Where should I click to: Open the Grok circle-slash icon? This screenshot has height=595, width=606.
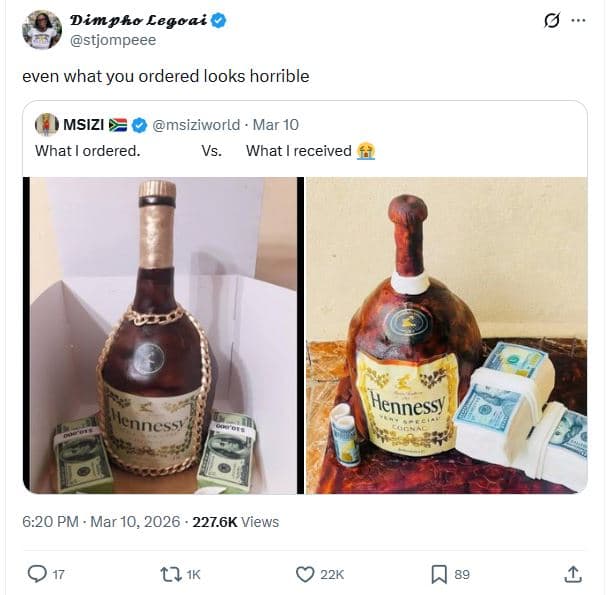549,21
